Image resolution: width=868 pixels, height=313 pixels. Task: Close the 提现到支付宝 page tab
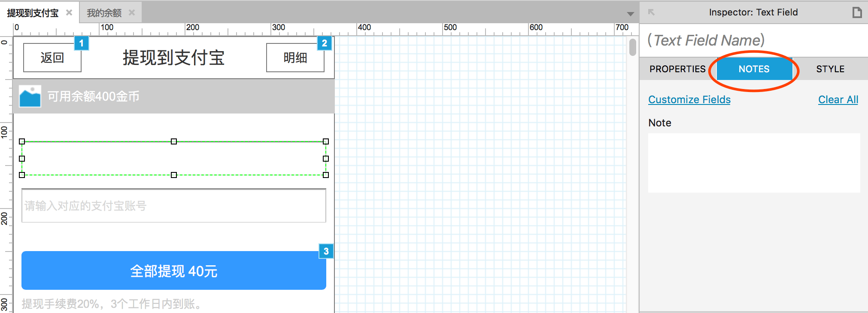point(69,12)
